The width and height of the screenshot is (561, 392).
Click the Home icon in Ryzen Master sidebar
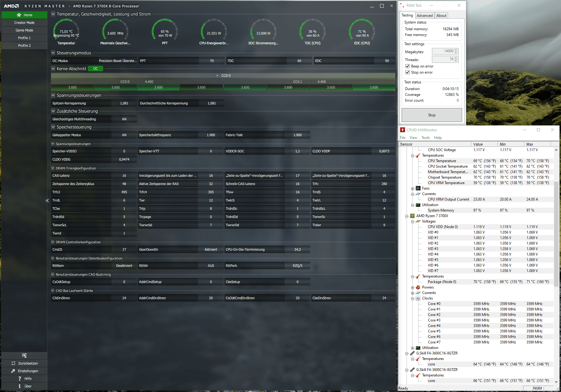[19, 15]
